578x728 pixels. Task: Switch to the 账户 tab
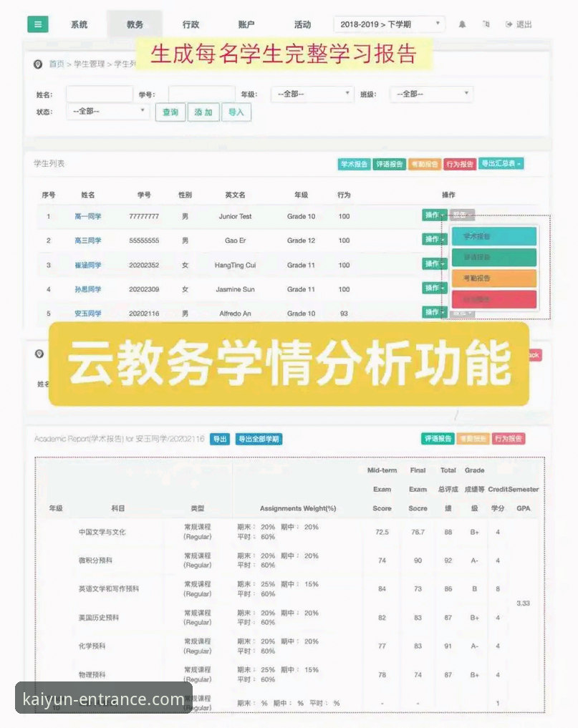247,24
